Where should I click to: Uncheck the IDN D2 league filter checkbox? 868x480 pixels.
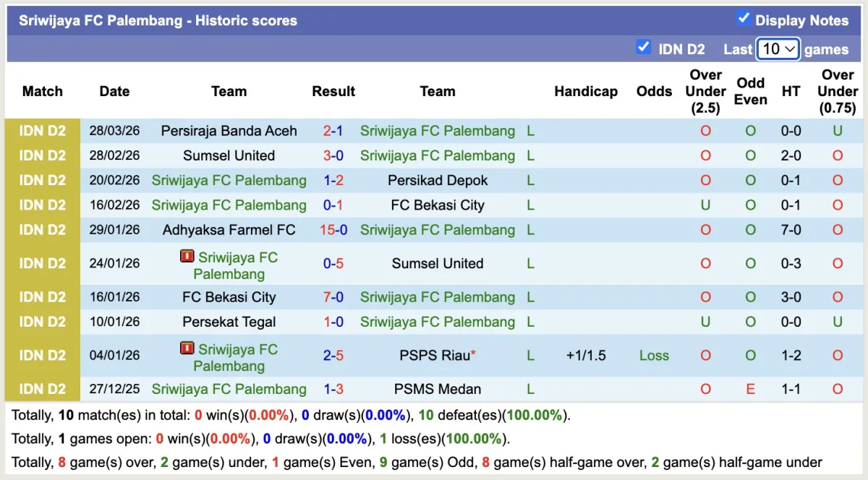[643, 48]
